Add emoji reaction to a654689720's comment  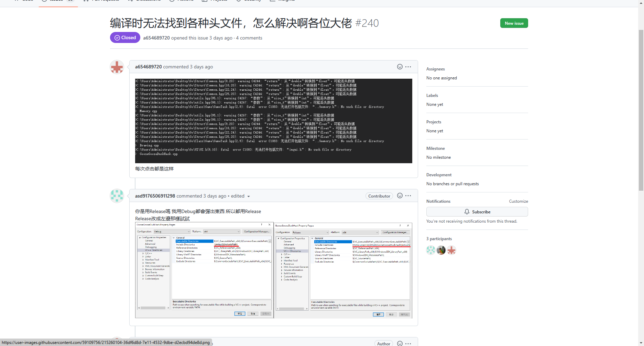[400, 67]
